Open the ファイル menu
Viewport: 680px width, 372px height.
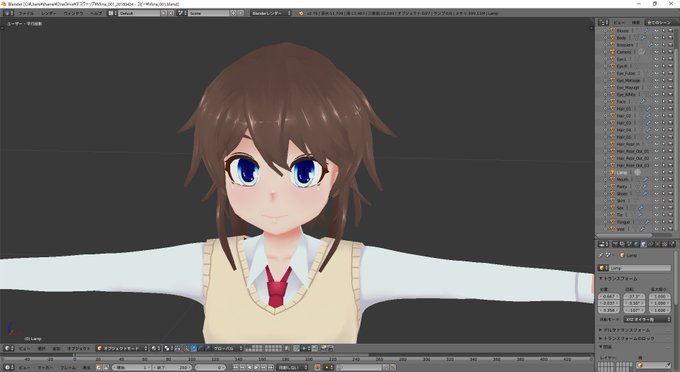tap(26, 13)
